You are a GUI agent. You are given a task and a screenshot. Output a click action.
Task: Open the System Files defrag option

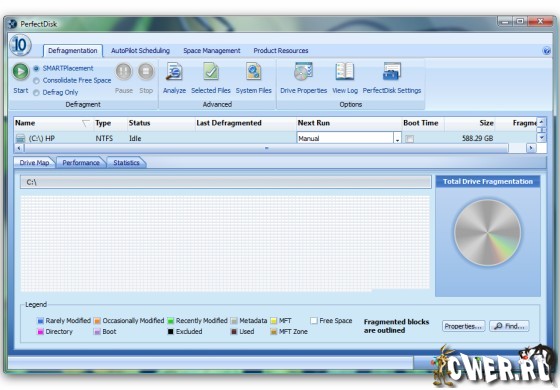(254, 71)
